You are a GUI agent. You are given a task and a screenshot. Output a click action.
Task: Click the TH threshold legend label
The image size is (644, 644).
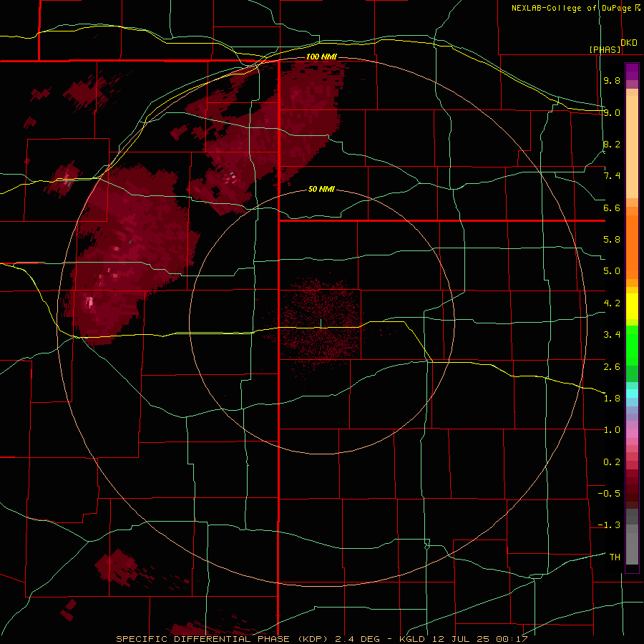pyautogui.click(x=615, y=557)
